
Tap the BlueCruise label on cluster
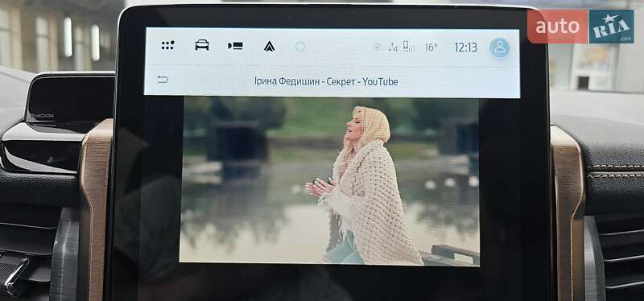(x=42, y=116)
